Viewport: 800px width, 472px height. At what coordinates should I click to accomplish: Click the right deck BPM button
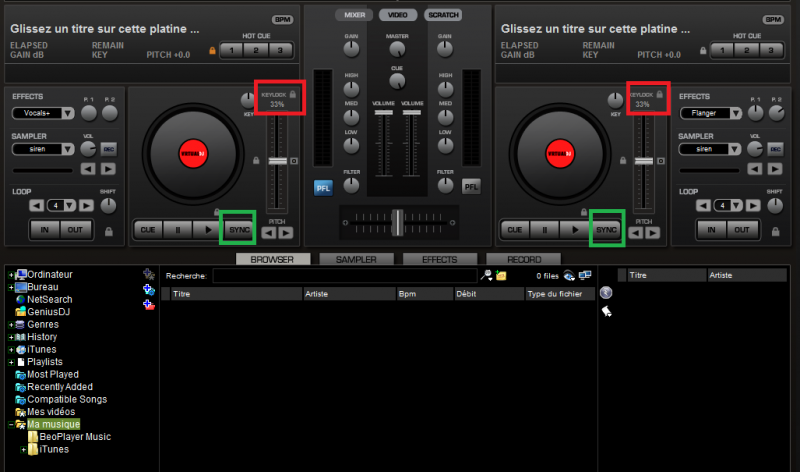pos(773,19)
